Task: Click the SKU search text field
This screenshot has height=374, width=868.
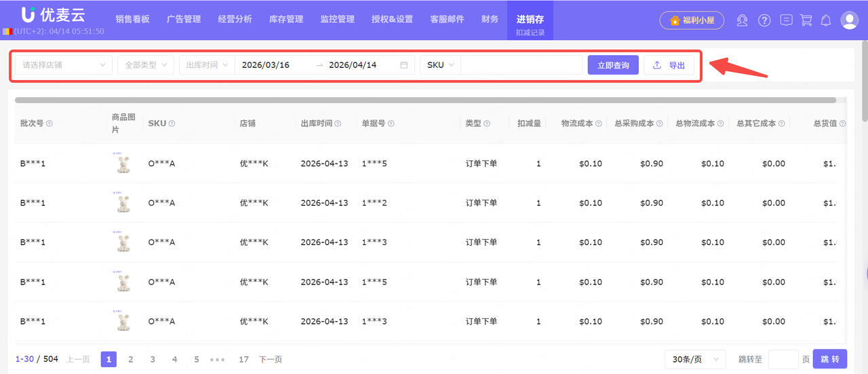Action: tap(521, 65)
